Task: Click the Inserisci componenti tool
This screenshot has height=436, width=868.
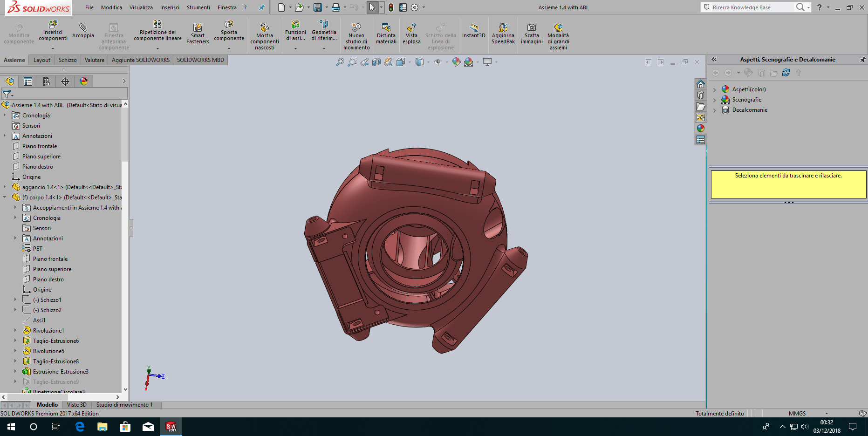Action: [x=53, y=31]
